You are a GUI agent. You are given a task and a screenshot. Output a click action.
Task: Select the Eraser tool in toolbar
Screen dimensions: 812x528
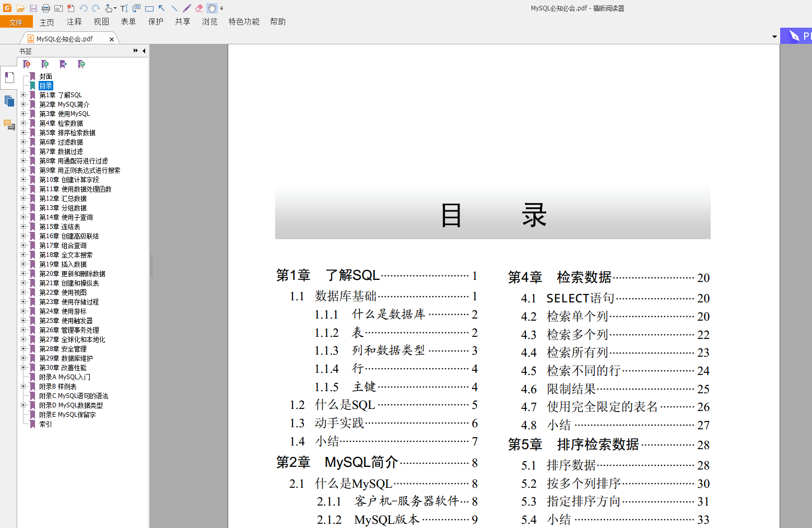(x=199, y=8)
